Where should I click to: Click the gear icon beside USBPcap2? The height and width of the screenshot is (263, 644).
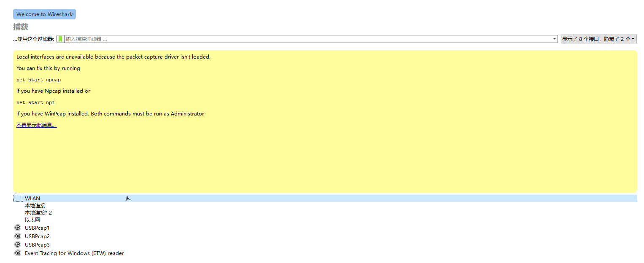[18, 236]
